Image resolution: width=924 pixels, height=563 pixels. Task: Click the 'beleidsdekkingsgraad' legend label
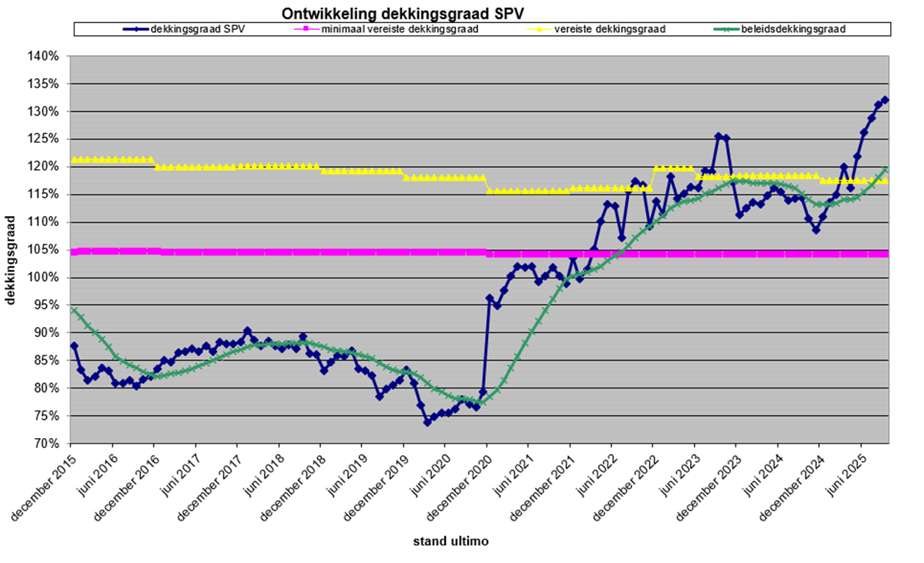[x=793, y=29]
